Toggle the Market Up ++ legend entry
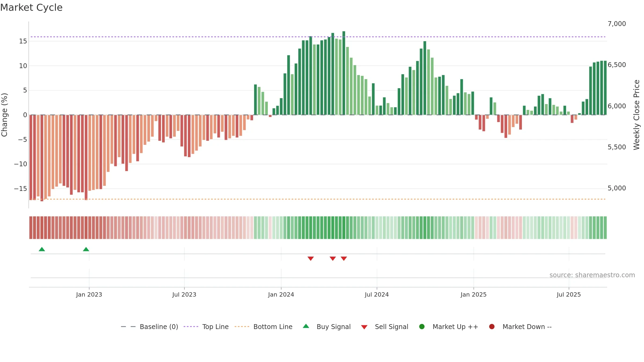The width and height of the screenshot is (644, 362). pyautogui.click(x=448, y=327)
